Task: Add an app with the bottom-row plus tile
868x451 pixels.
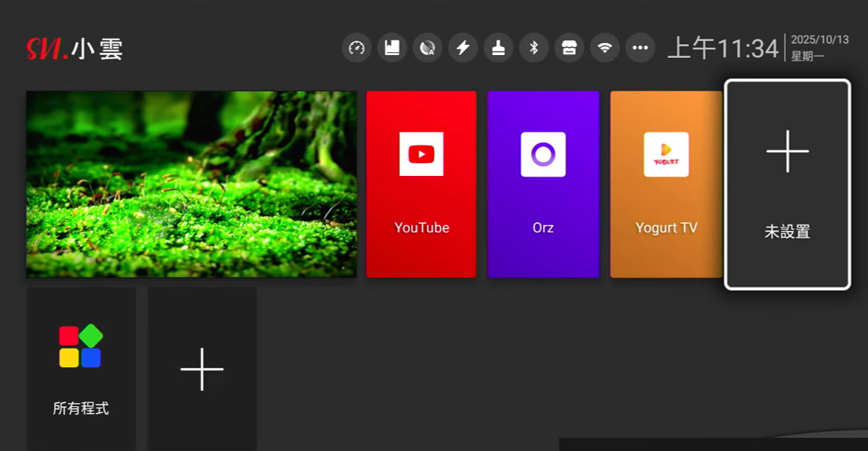Action: click(202, 368)
